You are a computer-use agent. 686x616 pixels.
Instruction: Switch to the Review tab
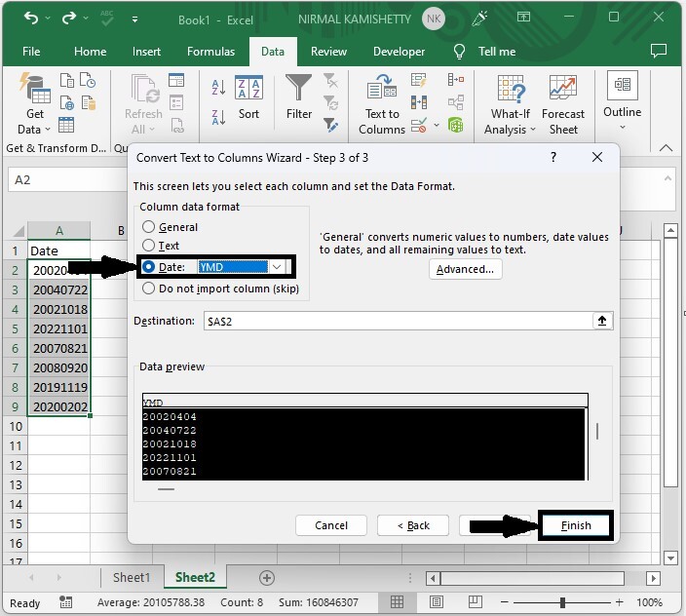[328, 52]
